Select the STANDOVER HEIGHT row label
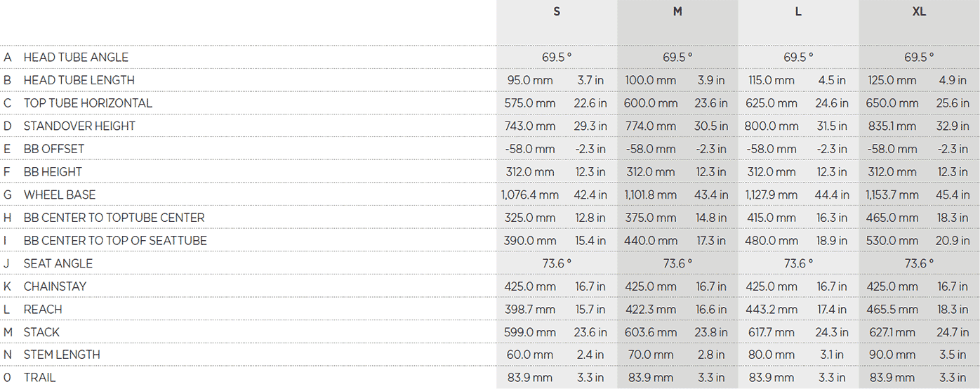980x389 pixels. point(79,126)
